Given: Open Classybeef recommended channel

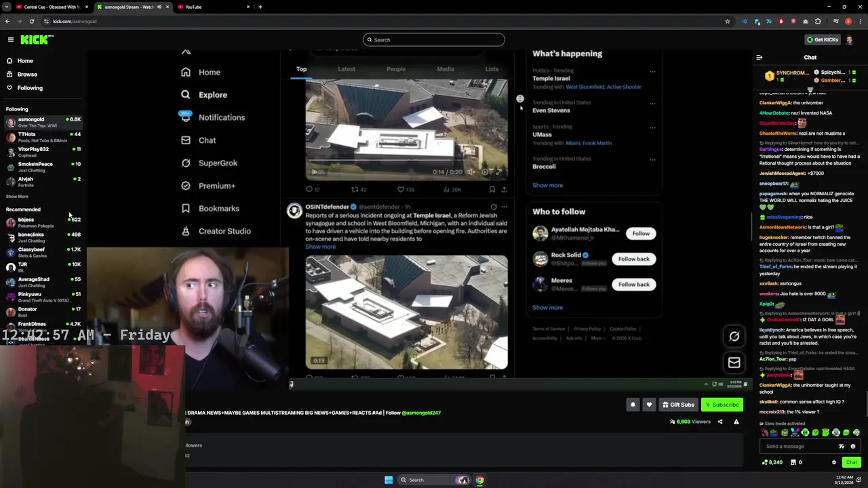Looking at the screenshot, I should click(43, 252).
